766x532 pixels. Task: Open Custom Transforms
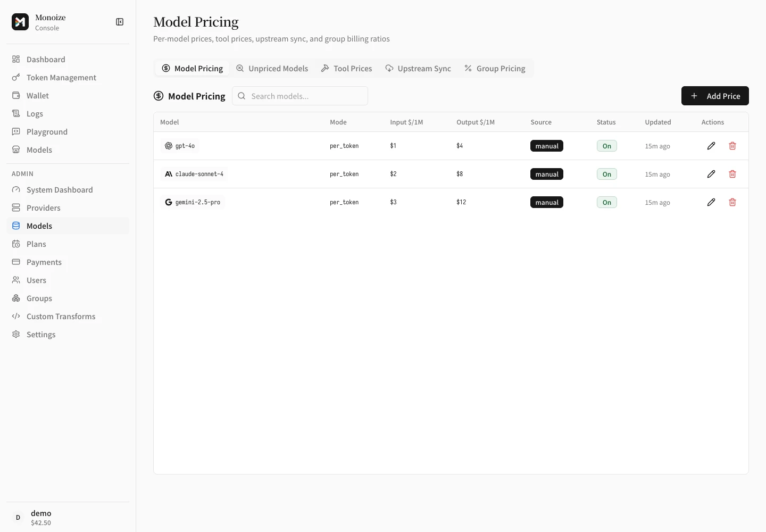pos(68,317)
